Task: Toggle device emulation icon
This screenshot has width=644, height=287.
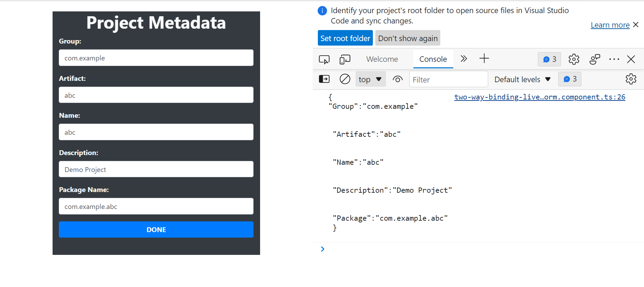Action: coord(345,59)
